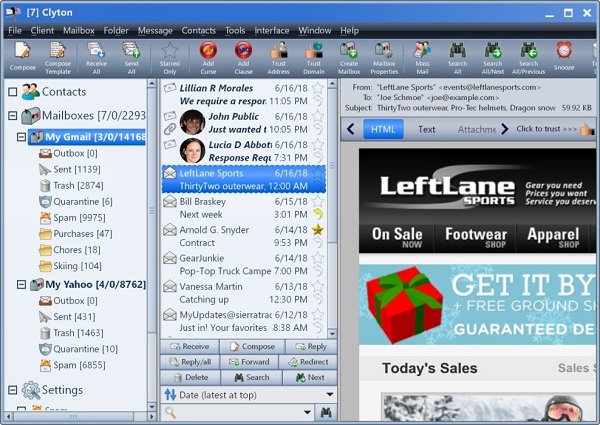Select the Quarantine [6] folder under My Gmail

point(76,202)
